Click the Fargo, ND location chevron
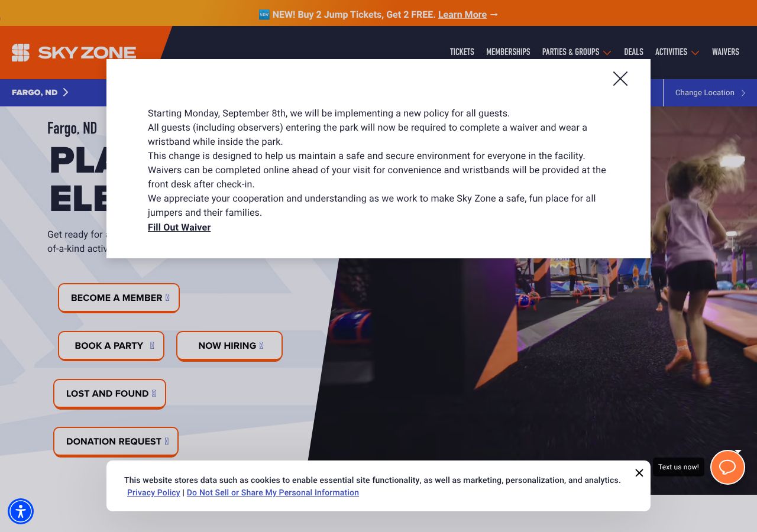 [x=66, y=92]
